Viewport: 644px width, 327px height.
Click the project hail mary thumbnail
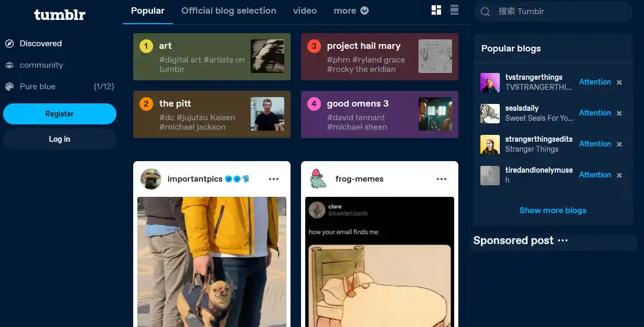click(x=435, y=56)
